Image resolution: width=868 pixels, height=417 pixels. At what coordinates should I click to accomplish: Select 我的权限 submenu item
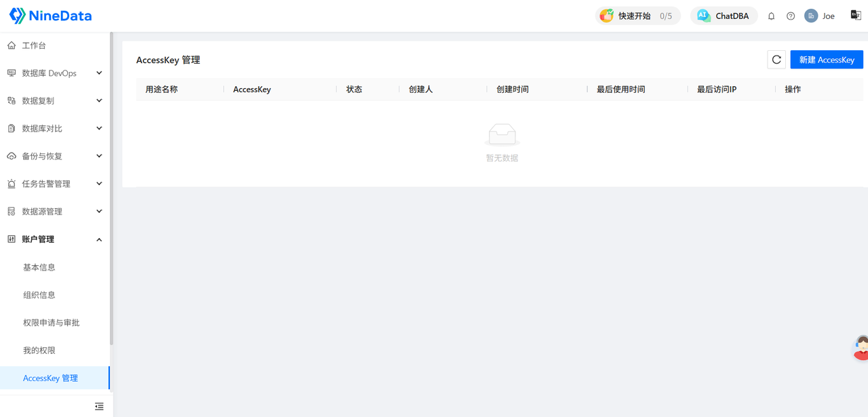[55, 351]
